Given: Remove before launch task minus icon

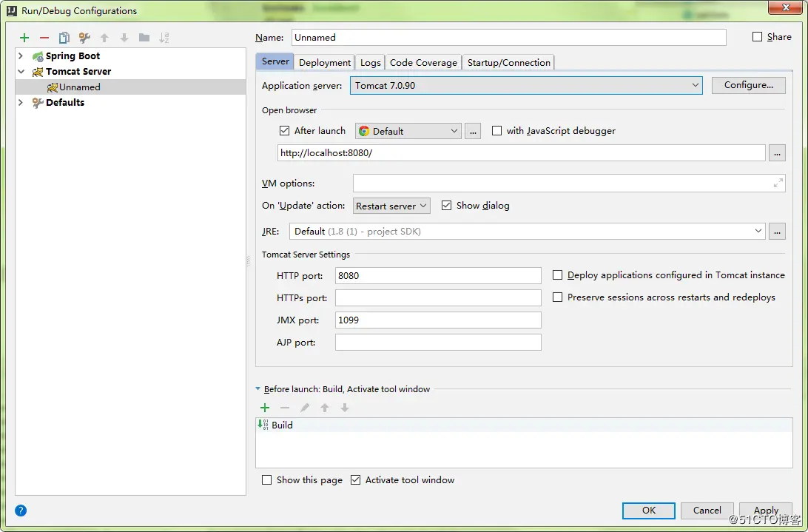Looking at the screenshot, I should 284,408.
